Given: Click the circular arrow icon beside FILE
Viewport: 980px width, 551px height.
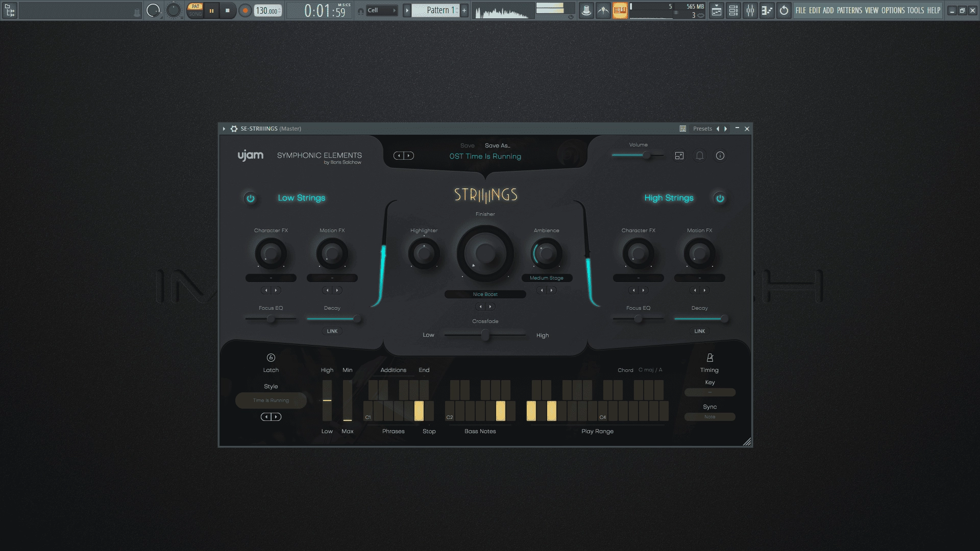Looking at the screenshot, I should (784, 10).
